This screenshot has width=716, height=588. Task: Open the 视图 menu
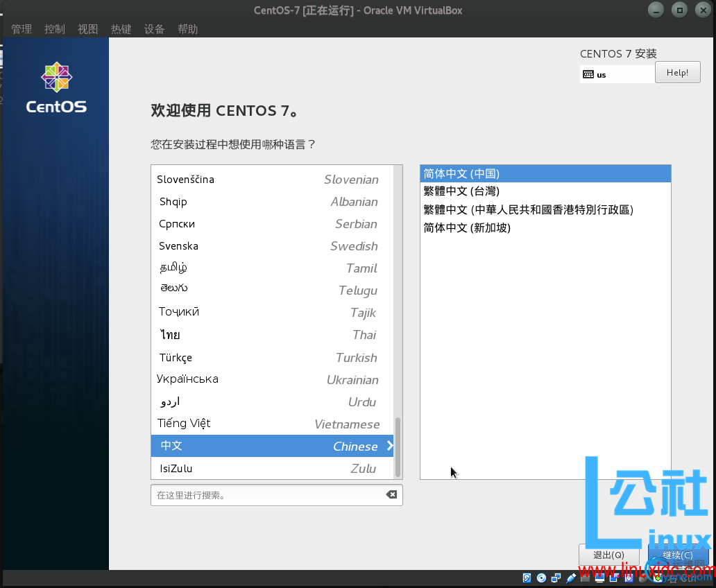coord(87,29)
